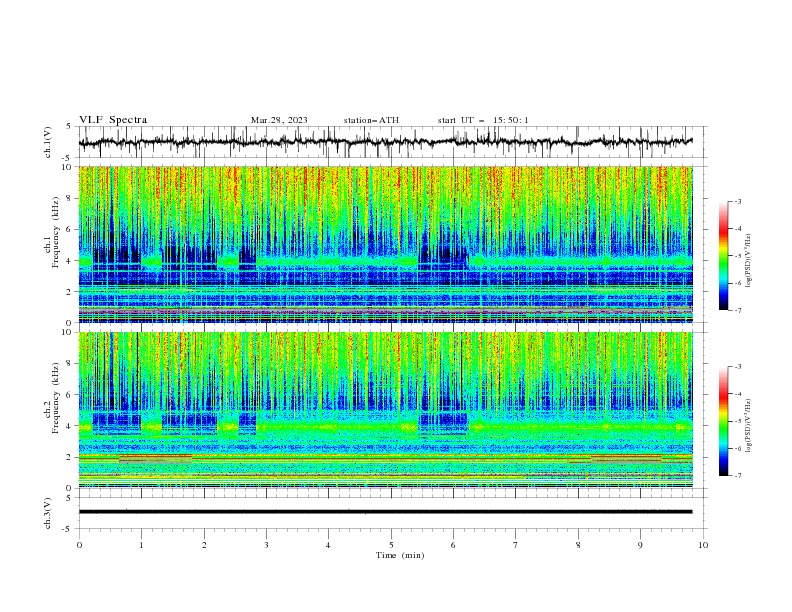Click the ch.1 spectrogram color scale bar
Screen dimensions: 792x612
724,256
